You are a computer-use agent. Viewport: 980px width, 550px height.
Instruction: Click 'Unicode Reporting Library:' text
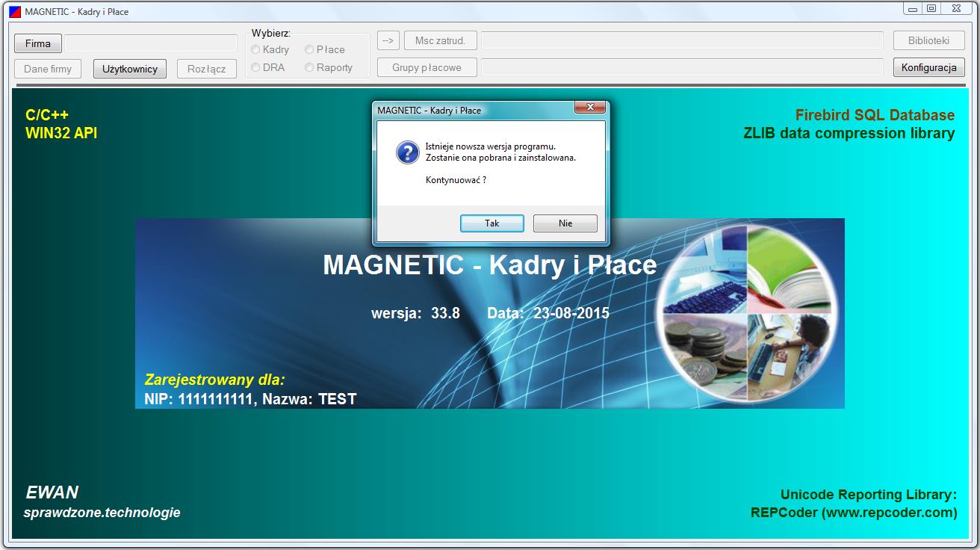tap(869, 495)
